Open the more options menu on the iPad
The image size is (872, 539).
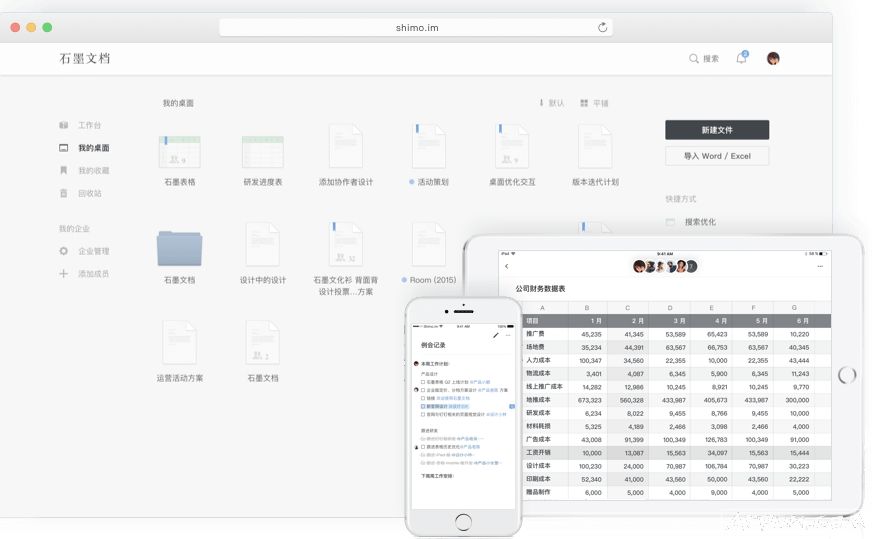tap(820, 266)
